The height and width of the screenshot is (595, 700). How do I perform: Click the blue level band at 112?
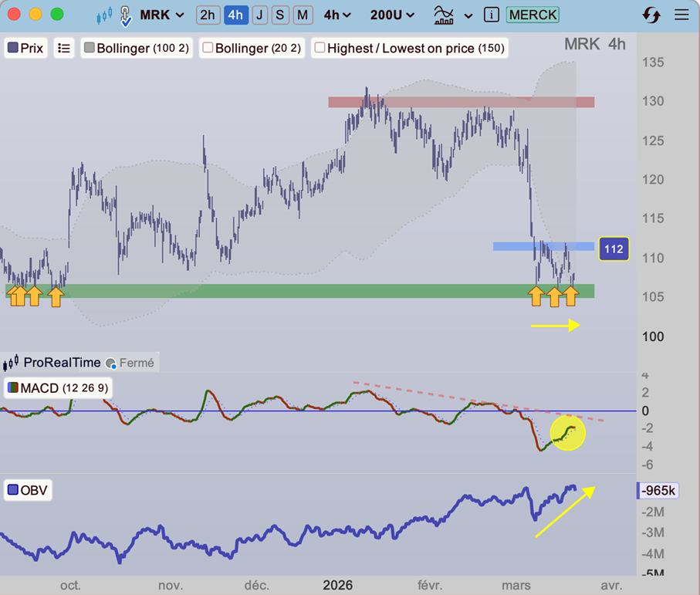tap(543, 246)
